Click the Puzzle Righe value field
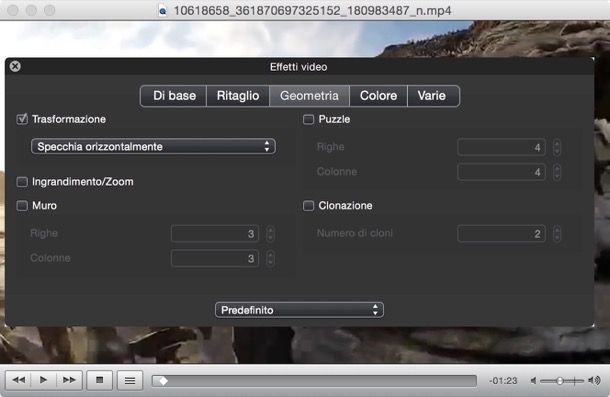Viewport: 610px width, 397px height. 501,148
